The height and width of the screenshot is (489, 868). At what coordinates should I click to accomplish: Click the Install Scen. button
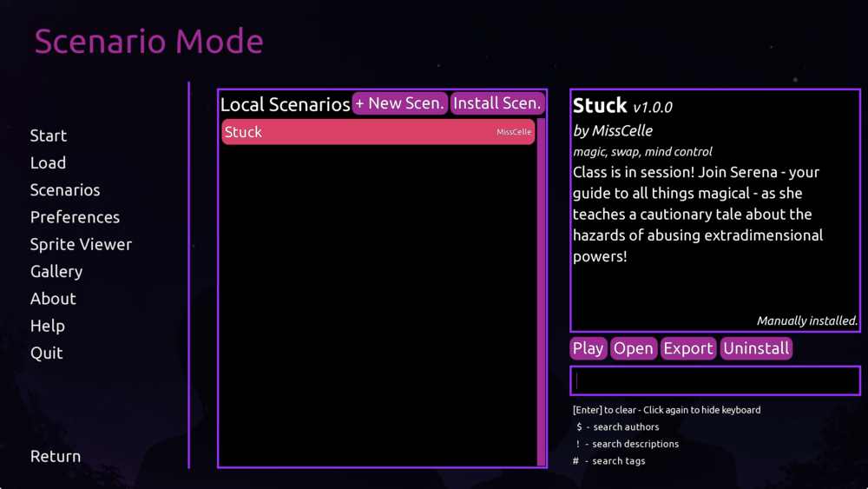(x=497, y=103)
